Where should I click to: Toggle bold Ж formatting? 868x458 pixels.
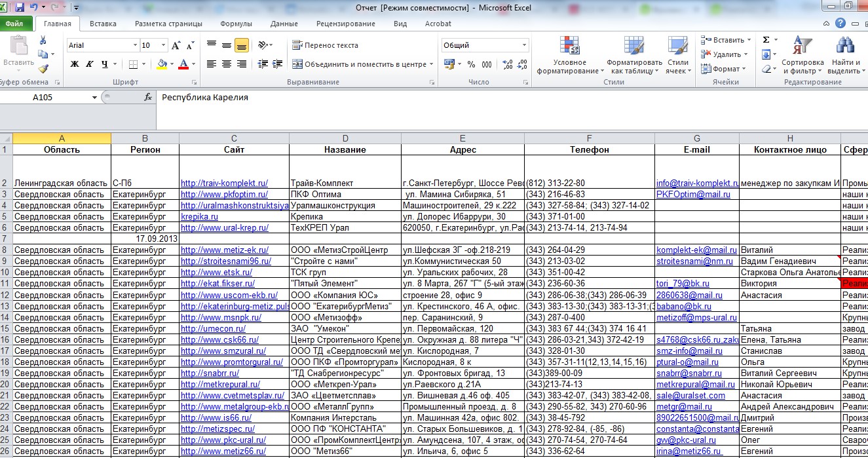[74, 64]
